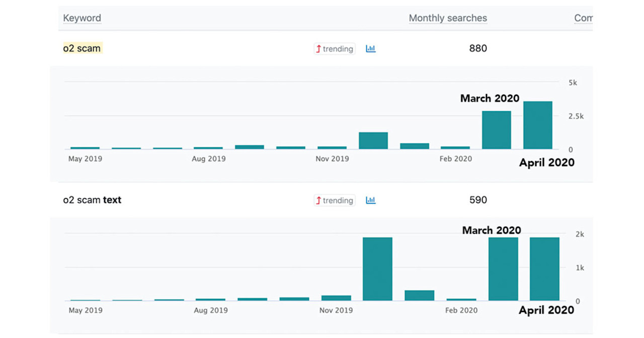The height and width of the screenshot is (338, 644).
Task: Select the o2 scam keyword
Action: point(82,49)
